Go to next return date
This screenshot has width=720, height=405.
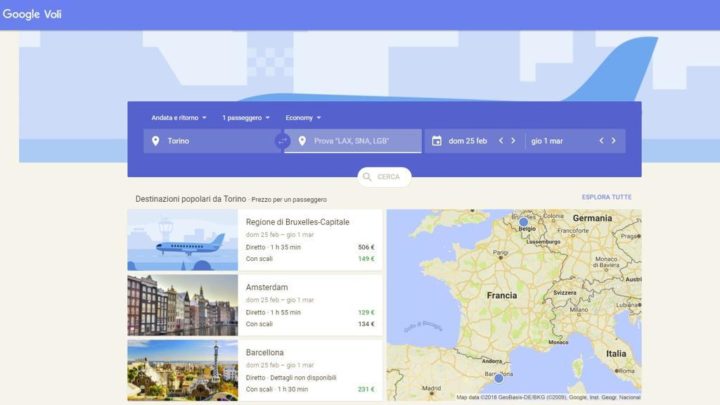tap(613, 141)
